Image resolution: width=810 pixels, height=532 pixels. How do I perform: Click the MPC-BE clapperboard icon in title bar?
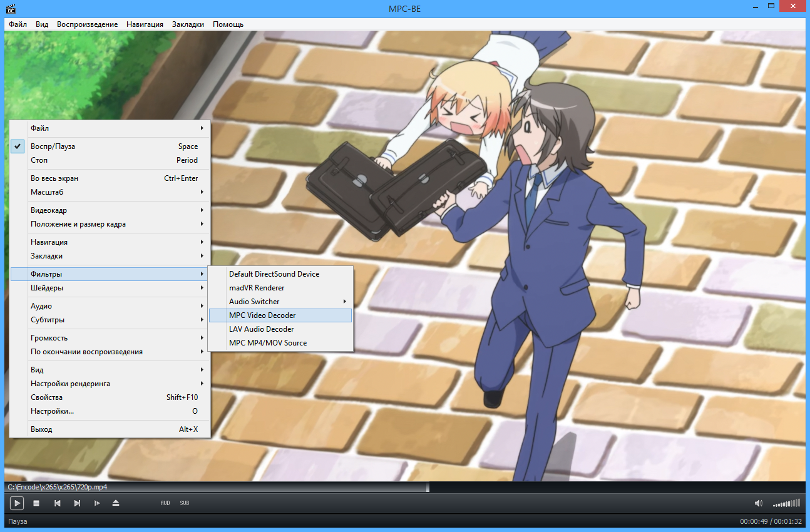(x=10, y=9)
